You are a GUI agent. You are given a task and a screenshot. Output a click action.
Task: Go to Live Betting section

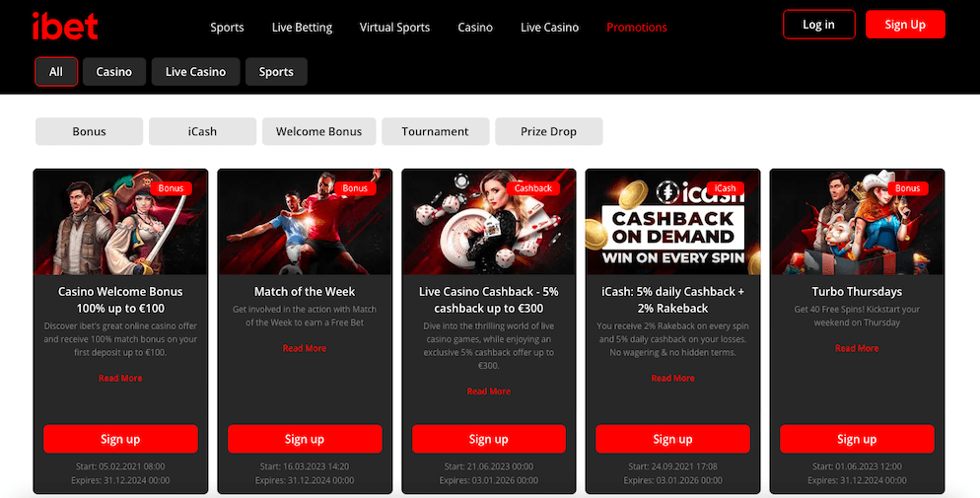point(302,28)
